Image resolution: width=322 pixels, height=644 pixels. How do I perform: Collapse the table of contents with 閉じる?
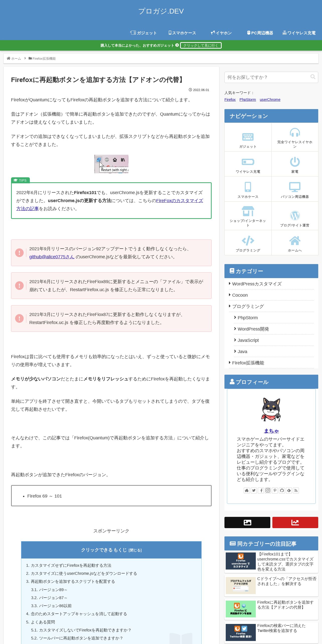point(135,550)
